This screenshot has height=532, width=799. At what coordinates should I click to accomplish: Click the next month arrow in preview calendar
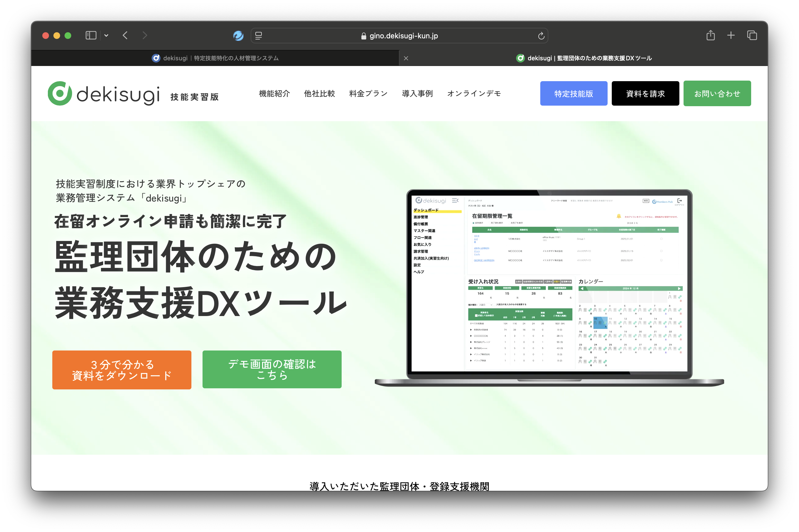coord(679,289)
